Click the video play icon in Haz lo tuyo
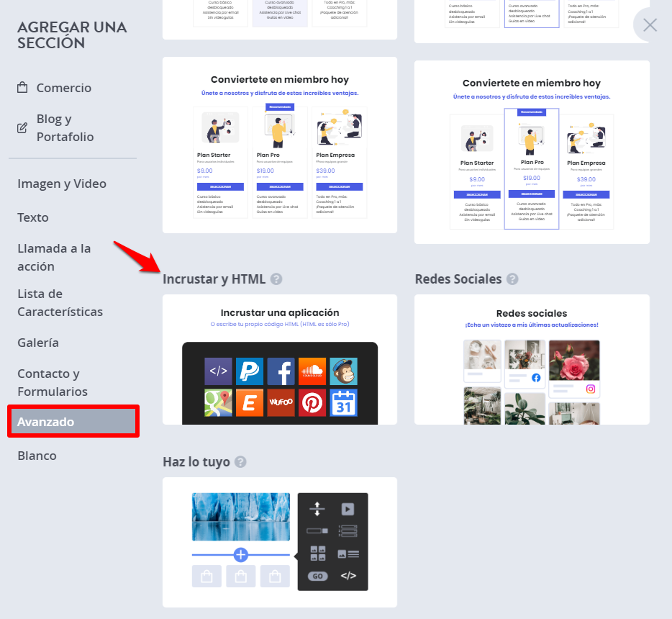Screen dimensions: 672x619 pos(348,510)
